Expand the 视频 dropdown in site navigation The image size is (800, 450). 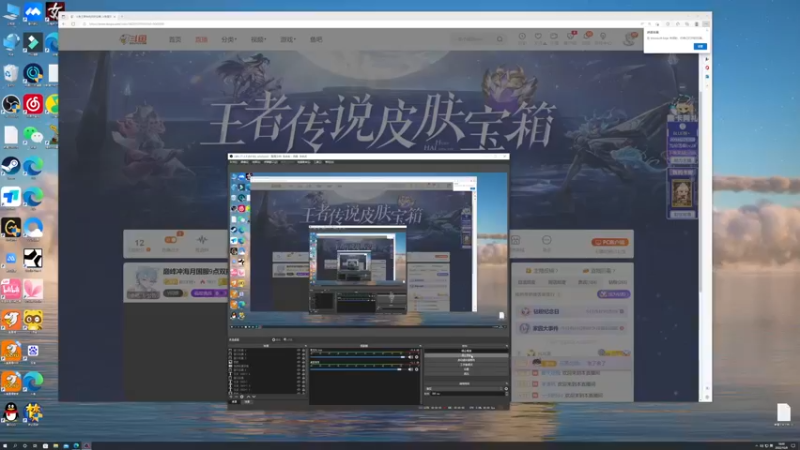click(x=258, y=39)
